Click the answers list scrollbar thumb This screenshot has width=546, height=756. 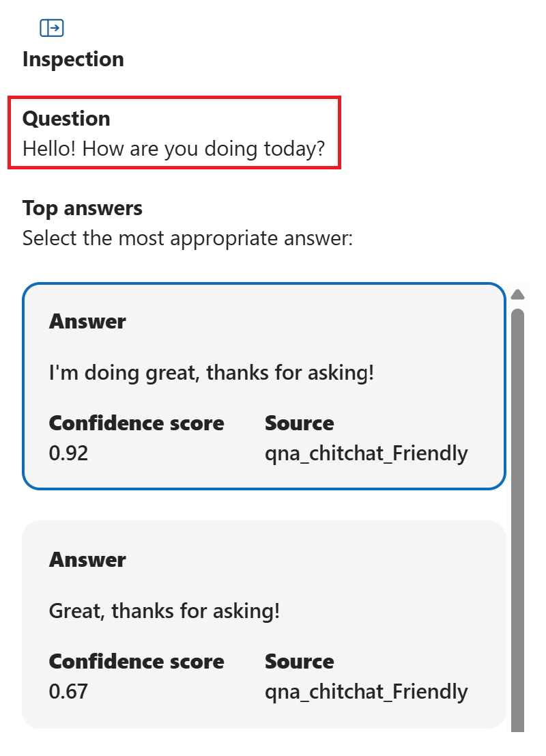click(x=517, y=520)
